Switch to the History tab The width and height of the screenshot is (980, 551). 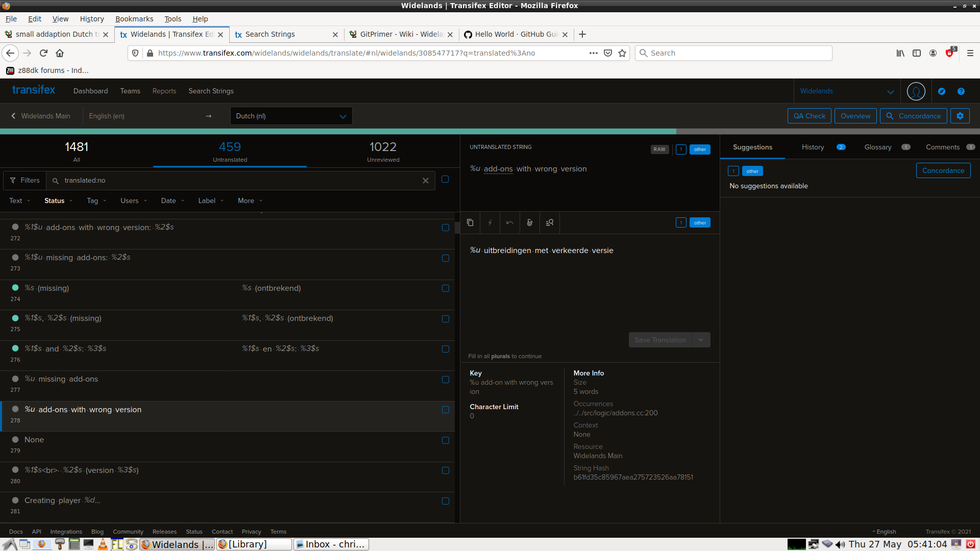click(x=813, y=147)
